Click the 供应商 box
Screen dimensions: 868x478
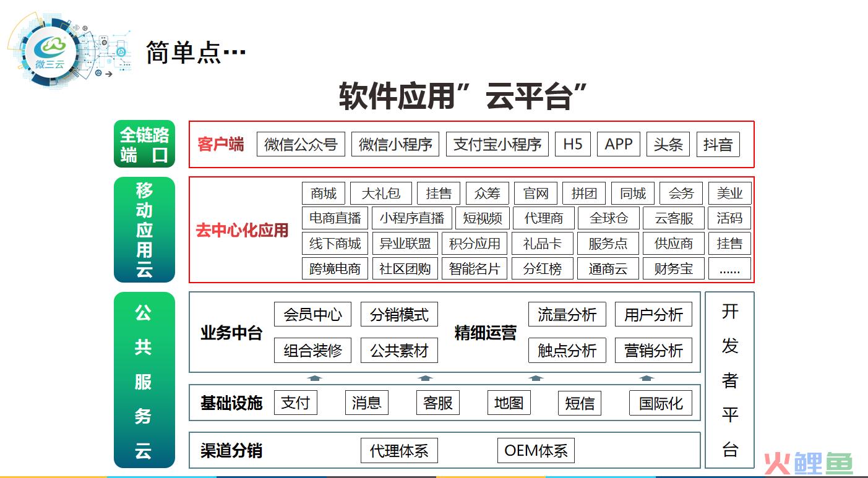point(674,244)
